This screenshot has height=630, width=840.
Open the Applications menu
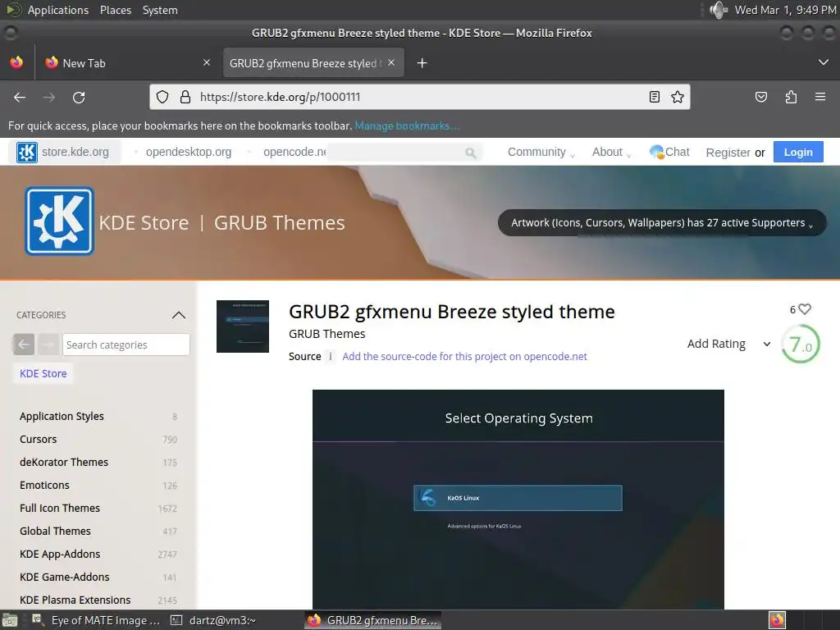click(58, 10)
